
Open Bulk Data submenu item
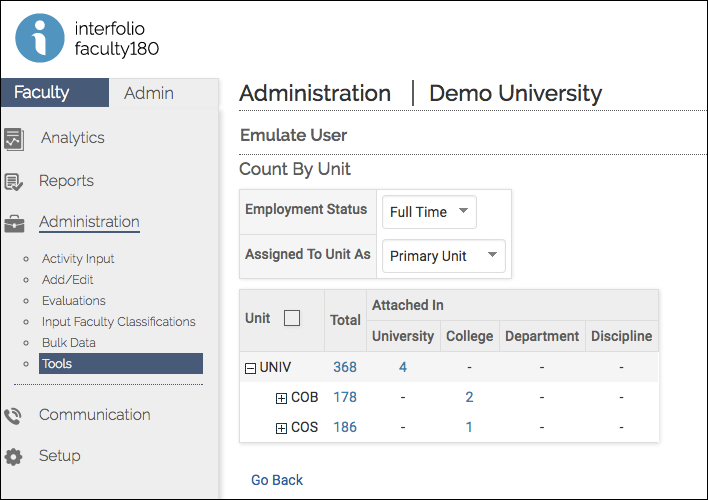click(x=69, y=343)
